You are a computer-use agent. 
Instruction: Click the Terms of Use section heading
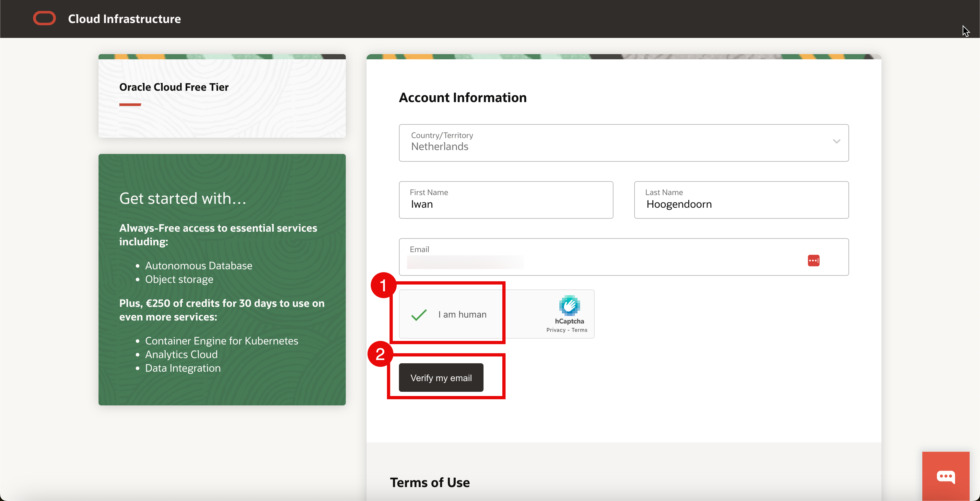coord(429,482)
